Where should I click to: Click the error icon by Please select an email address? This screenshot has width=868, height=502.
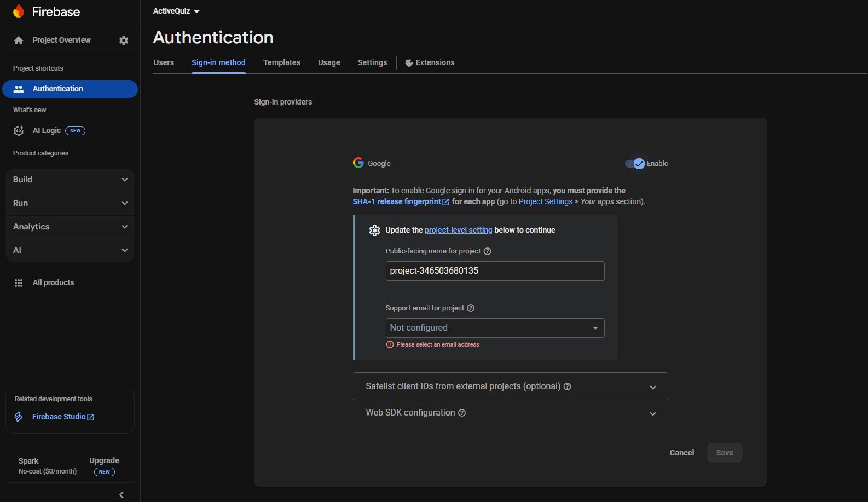(x=390, y=344)
